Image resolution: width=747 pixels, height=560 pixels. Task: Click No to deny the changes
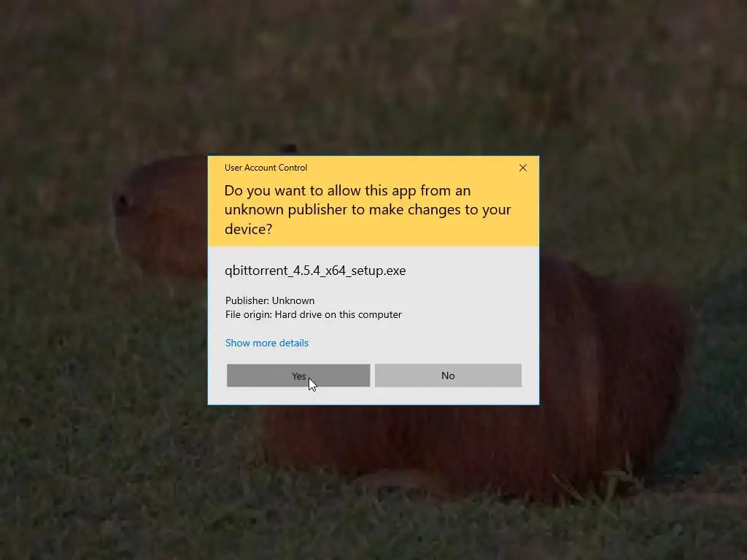[448, 376]
